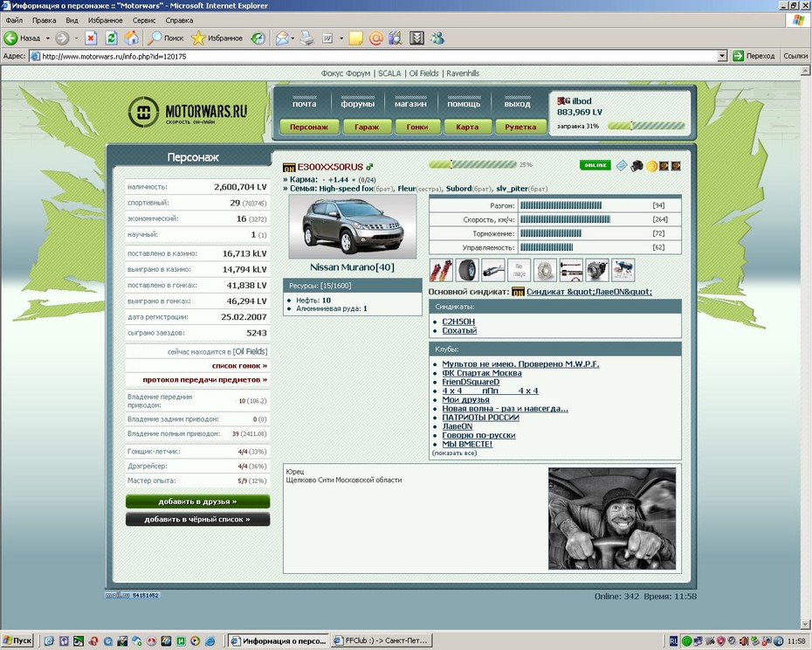The width and height of the screenshot is (812, 650).
Task: Click the exhaust pipe part icon
Action: click(x=493, y=270)
